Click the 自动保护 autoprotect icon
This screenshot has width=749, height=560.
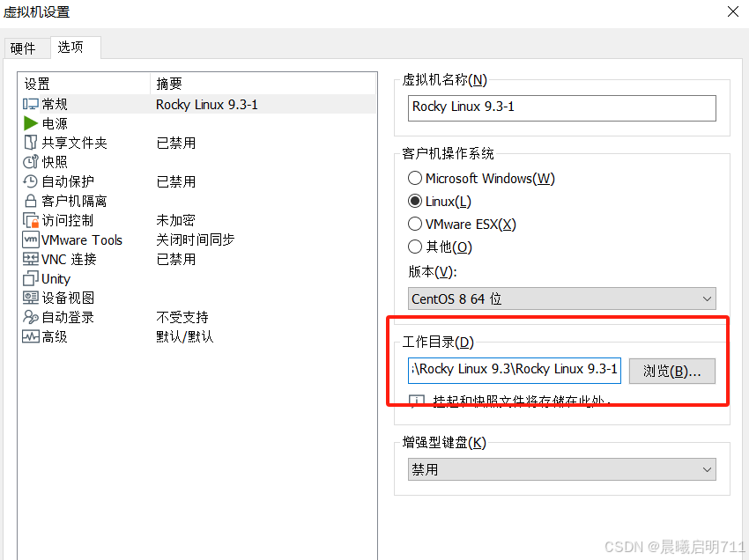tap(31, 181)
